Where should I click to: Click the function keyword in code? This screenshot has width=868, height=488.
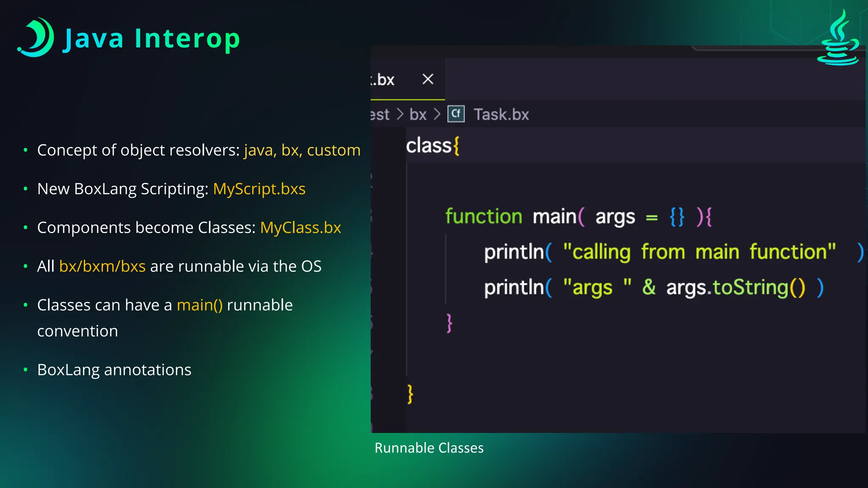pos(484,216)
